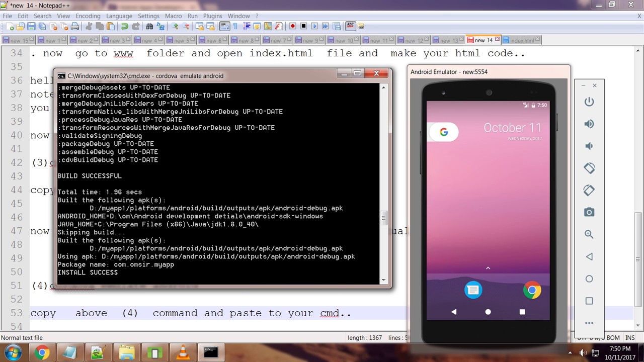Click the Save All toolbar icon
This screenshot has width=644, height=362.
pyautogui.click(x=42, y=26)
